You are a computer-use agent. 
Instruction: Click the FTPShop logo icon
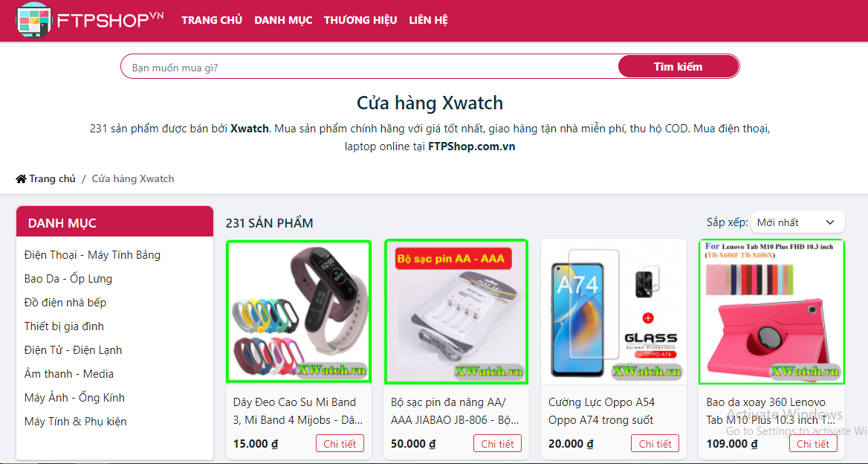pyautogui.click(x=33, y=21)
